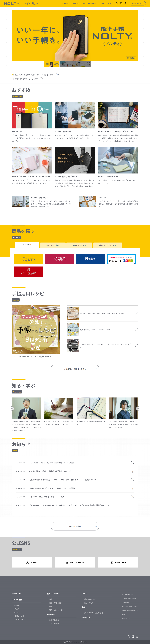Image resolution: width=150 pixels, height=644 pixels.
Task: Select the 手帳サイズで探す tab
Action: (79, 245)
